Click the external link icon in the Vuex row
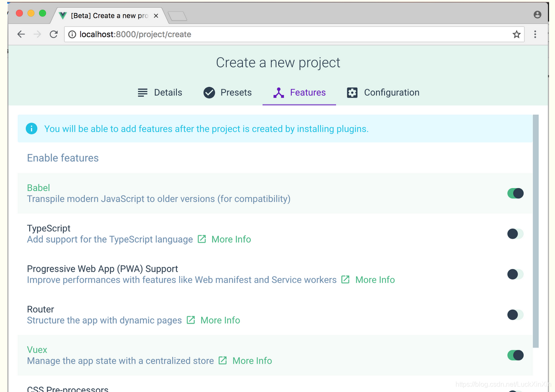 point(223,361)
